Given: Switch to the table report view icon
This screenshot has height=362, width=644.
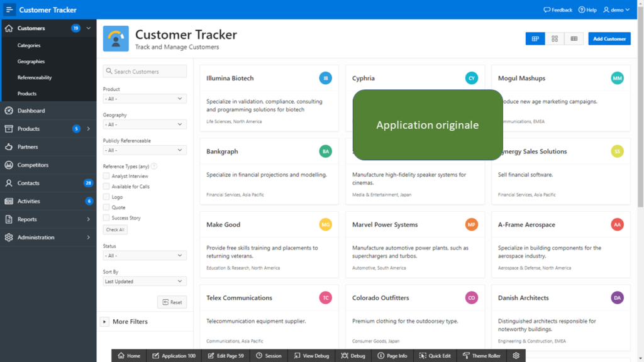Looking at the screenshot, I should 574,38.
